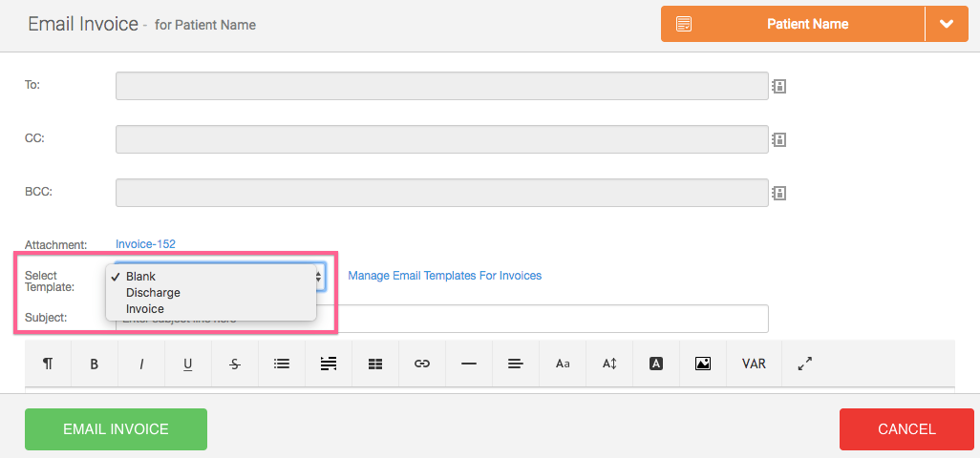Insert a horizontal line
Viewport: 980px width, 458px height.
469,364
